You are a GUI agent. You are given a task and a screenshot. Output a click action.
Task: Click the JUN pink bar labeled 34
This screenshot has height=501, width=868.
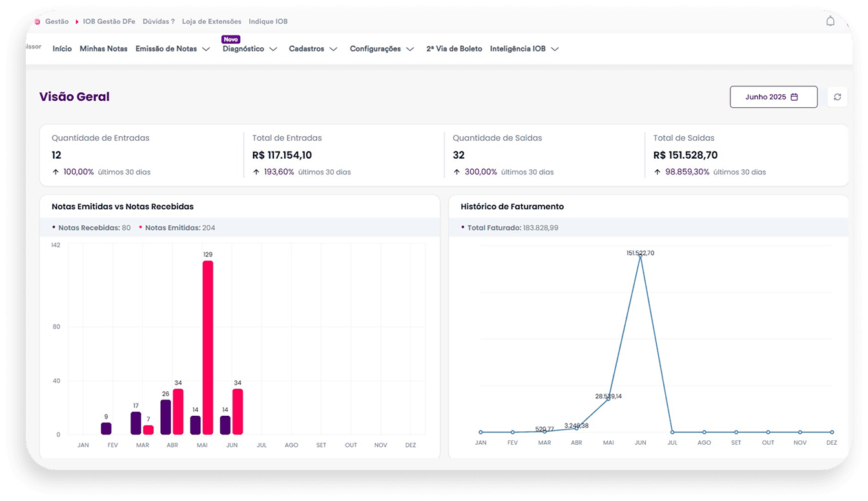pos(238,412)
